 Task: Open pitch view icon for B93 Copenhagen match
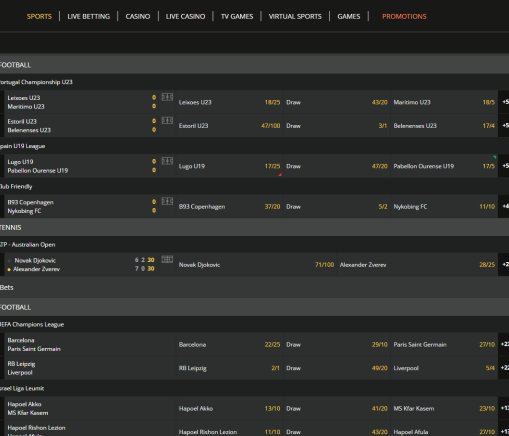(x=167, y=201)
